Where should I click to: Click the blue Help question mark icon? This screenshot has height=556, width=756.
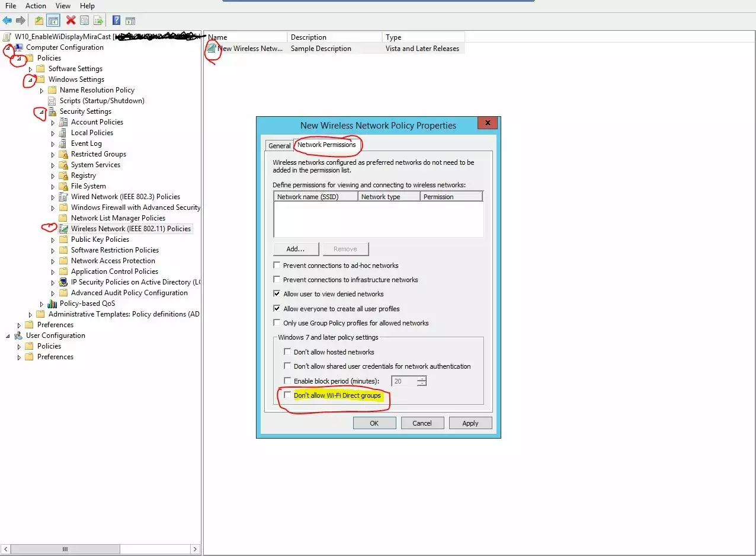tap(116, 21)
